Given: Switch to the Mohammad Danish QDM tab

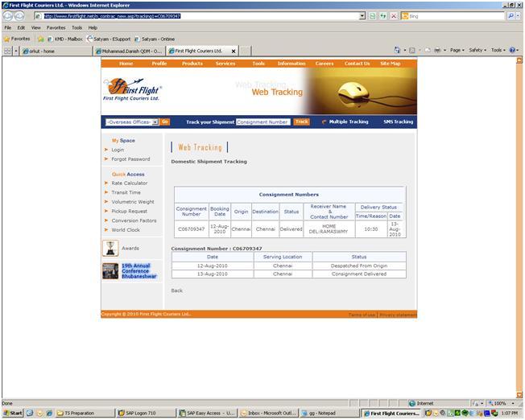Looking at the screenshot, I should (130, 51).
